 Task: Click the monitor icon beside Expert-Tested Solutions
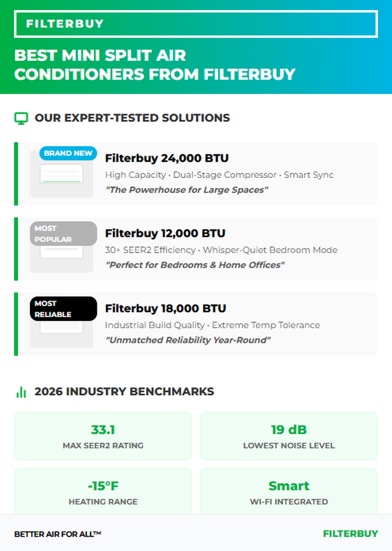[x=21, y=118]
